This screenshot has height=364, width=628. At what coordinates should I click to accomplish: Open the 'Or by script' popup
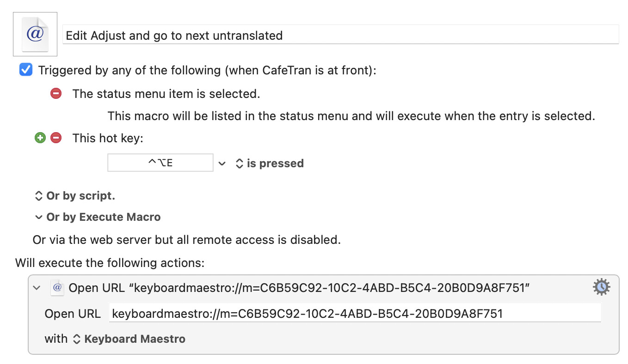75,195
